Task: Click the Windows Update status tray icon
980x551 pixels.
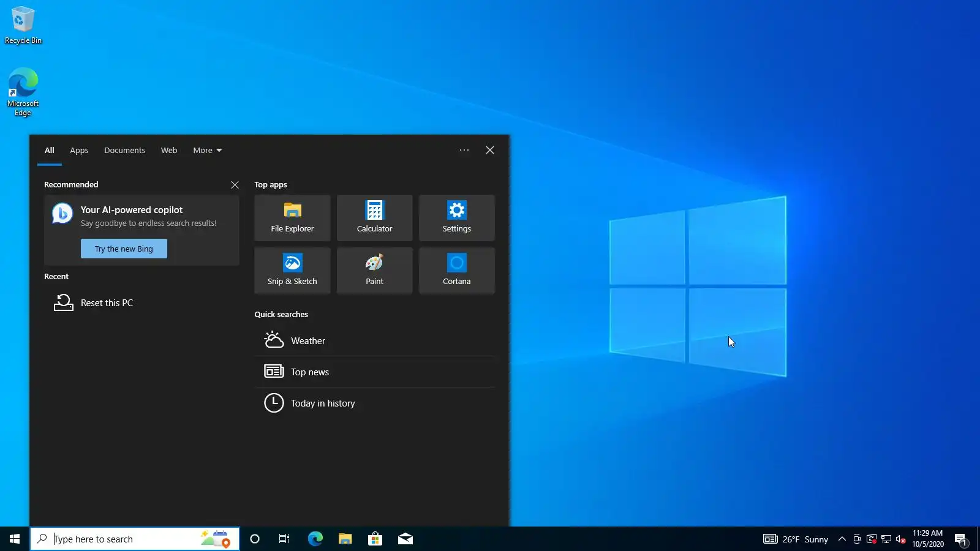Action: [x=872, y=539]
